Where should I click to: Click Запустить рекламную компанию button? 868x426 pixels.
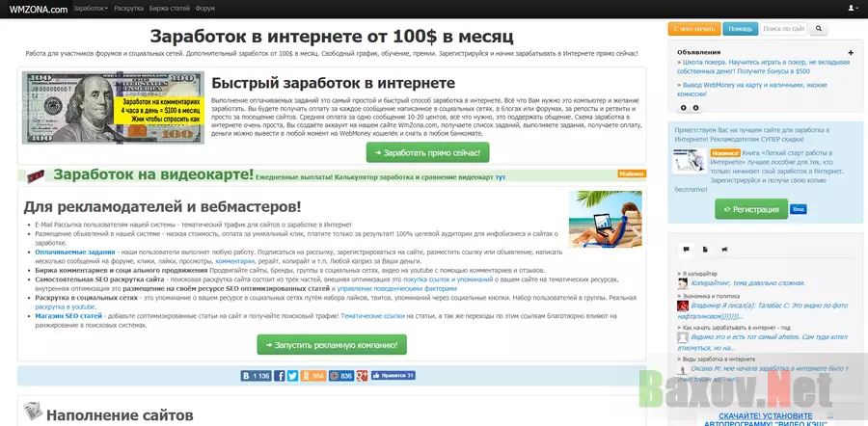tap(332, 345)
